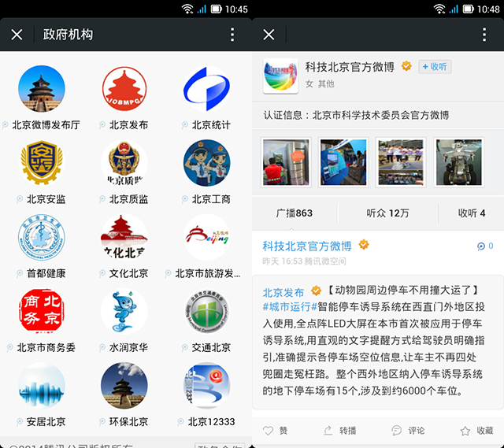Viewport: 504px width, 448px height.
Task: Select the 北京市旅游发... label
Action: tap(207, 273)
